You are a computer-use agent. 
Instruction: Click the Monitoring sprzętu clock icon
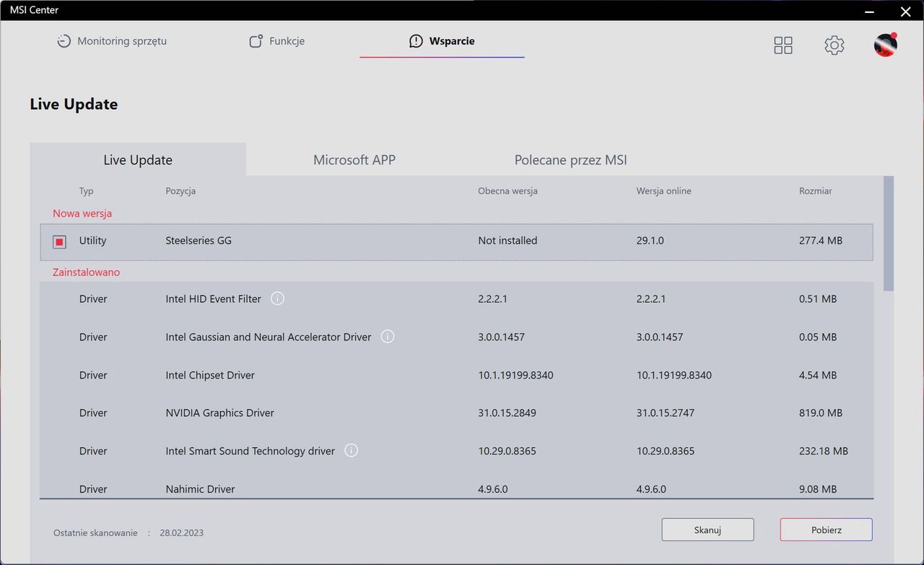pyautogui.click(x=64, y=41)
